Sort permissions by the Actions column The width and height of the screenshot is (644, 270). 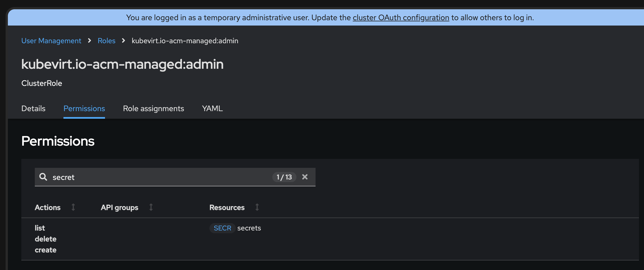pos(73,207)
